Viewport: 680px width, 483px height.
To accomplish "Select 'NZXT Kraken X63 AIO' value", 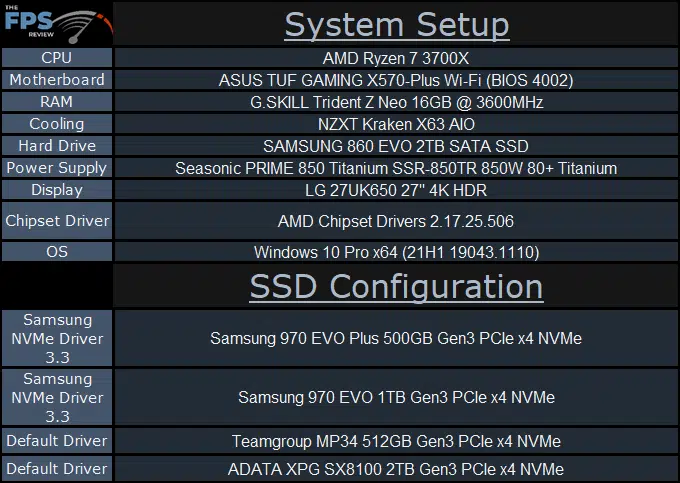I will coord(396,124).
